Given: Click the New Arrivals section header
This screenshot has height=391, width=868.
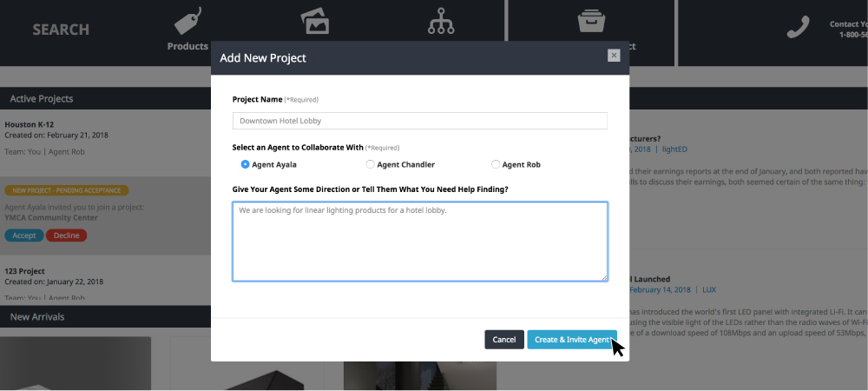Looking at the screenshot, I should [105, 317].
